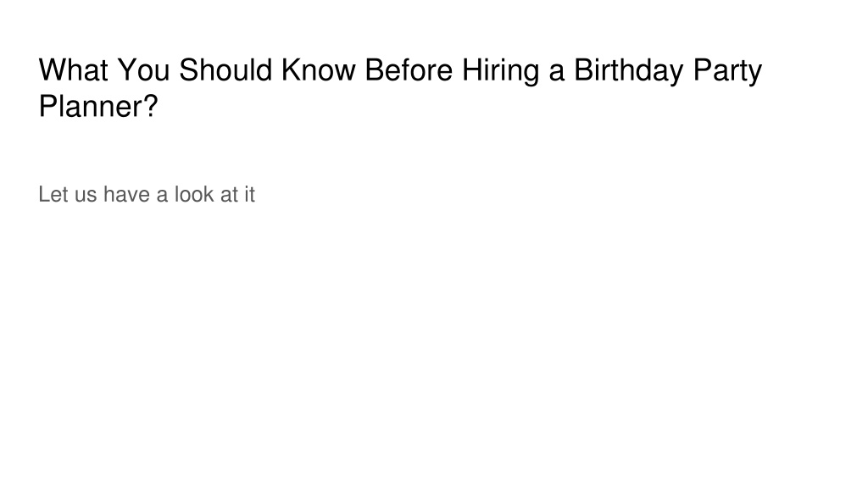This screenshot has width=868, height=488.
Task: Click the word 'You' in the title
Action: [x=143, y=70]
